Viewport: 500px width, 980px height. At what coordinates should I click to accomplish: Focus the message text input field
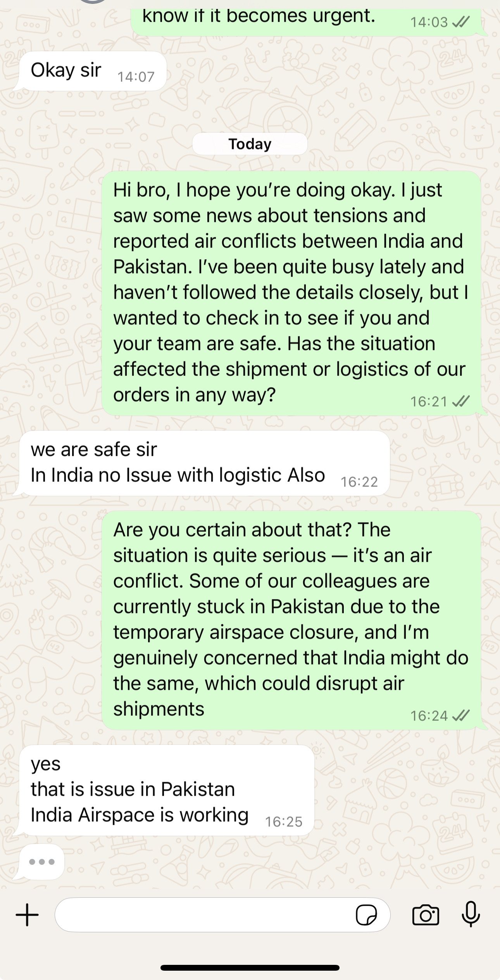pos(222,915)
